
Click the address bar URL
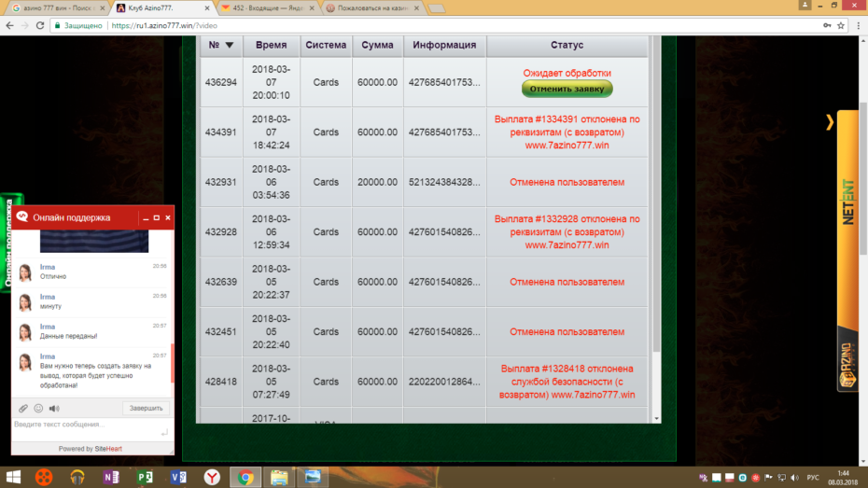(x=164, y=25)
